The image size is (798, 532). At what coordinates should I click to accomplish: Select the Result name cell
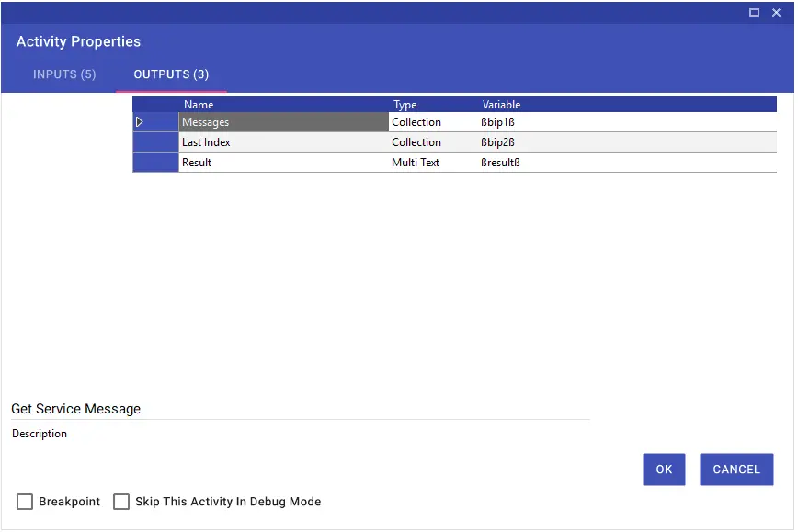coord(283,163)
